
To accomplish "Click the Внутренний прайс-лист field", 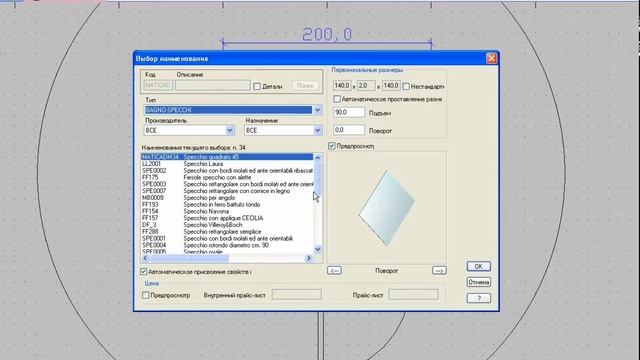I will pos(297,295).
